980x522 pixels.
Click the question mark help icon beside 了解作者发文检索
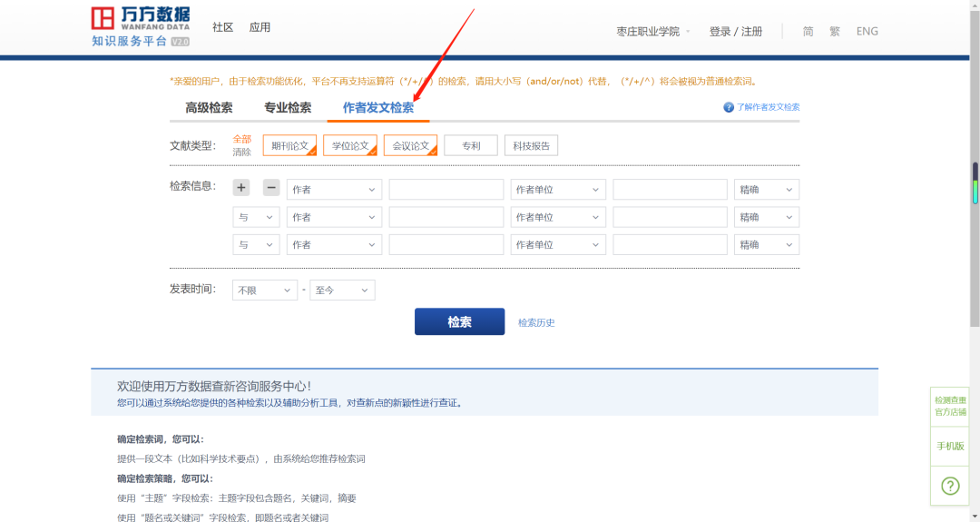click(729, 107)
